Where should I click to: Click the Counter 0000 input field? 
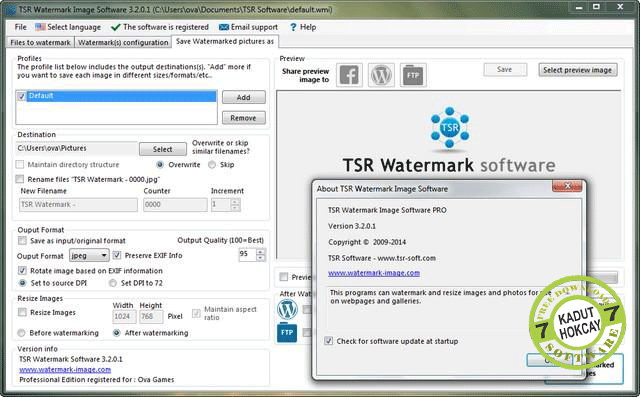(x=175, y=204)
